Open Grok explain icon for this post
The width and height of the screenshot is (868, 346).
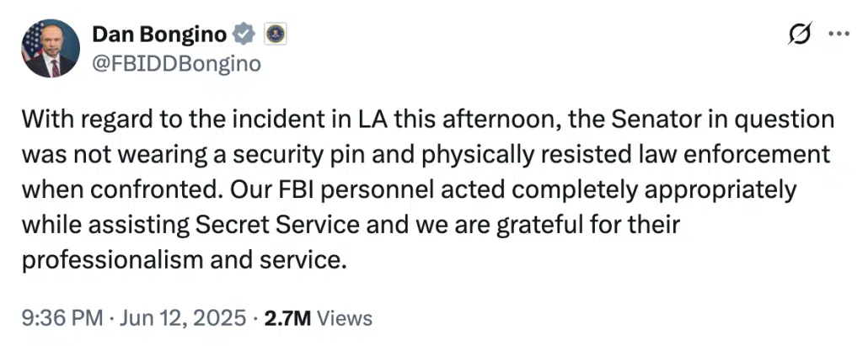pos(802,35)
